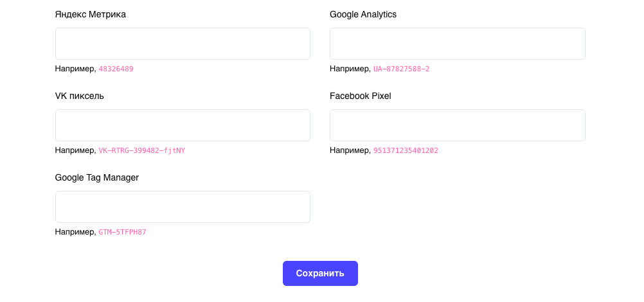Select the VK пиксель input field
Viewport: 644px width, 302px height.
click(183, 125)
